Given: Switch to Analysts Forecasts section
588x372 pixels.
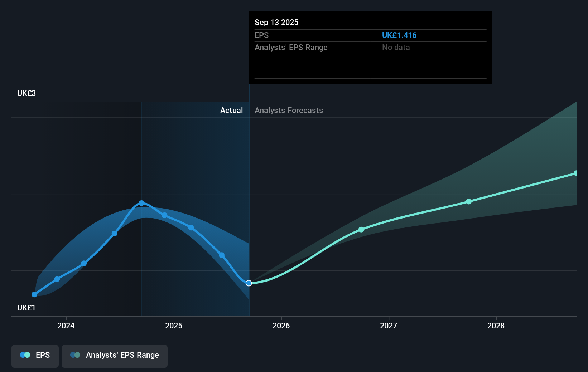Looking at the screenshot, I should tap(289, 110).
